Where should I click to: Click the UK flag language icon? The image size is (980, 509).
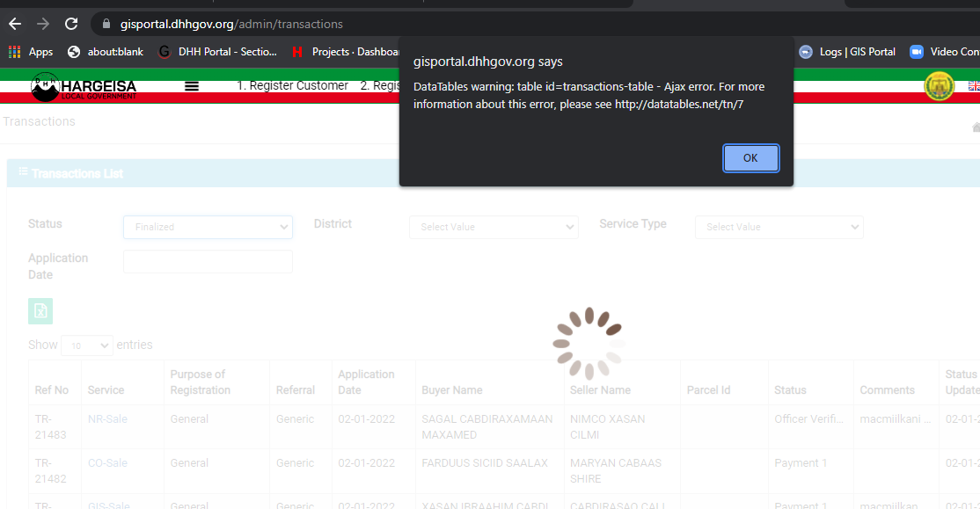click(x=974, y=86)
